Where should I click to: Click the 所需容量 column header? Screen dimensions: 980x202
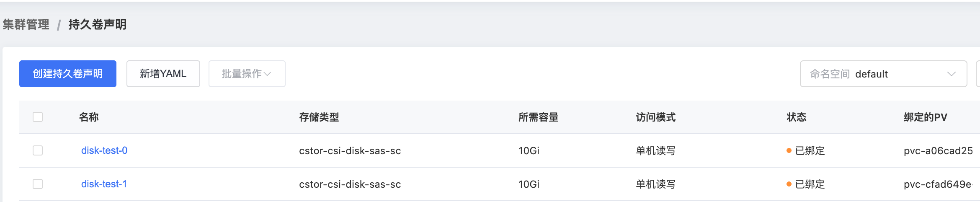tap(538, 117)
